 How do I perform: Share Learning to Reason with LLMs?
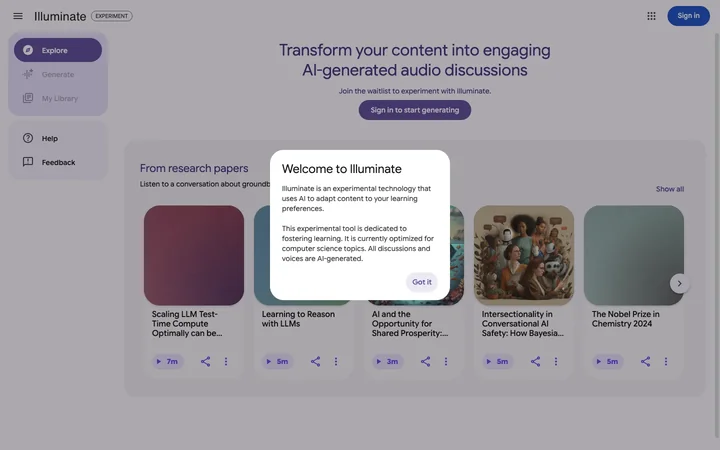tap(315, 361)
